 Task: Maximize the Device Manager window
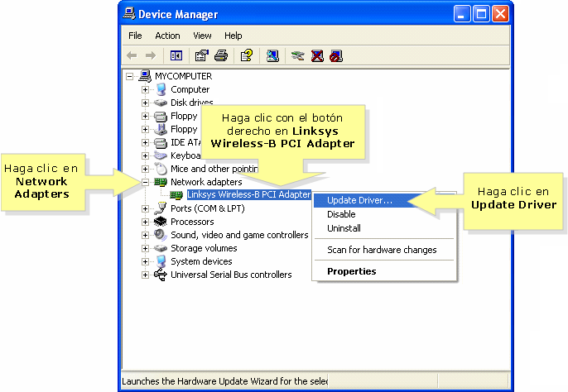(x=481, y=14)
